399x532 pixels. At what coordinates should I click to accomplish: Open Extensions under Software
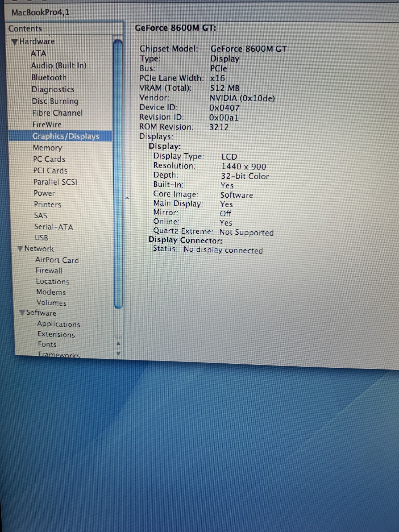click(x=56, y=334)
